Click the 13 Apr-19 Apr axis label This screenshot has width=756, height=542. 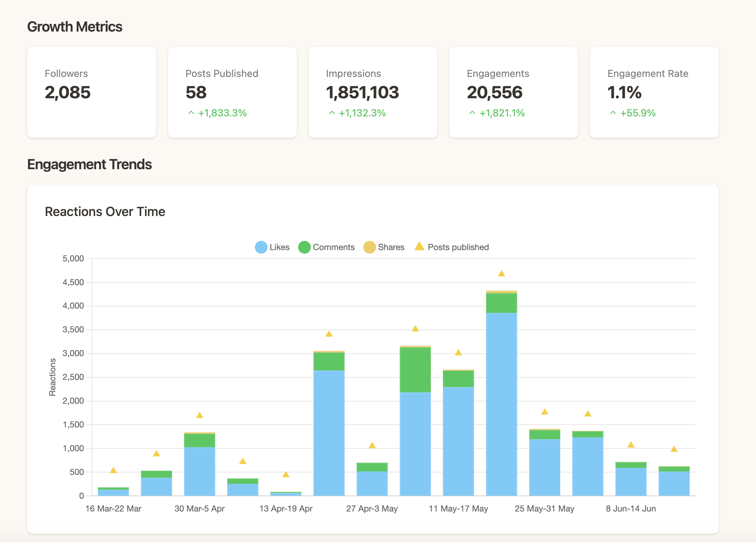[x=286, y=509]
